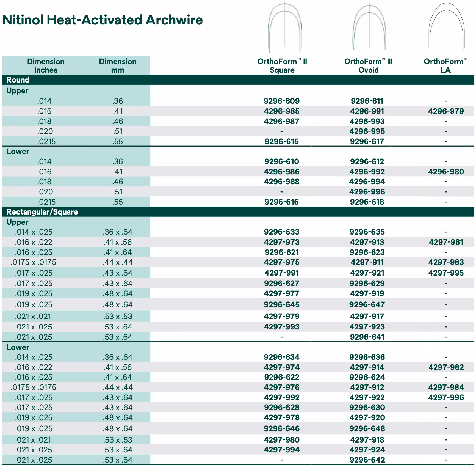476x467 pixels.
Task: Select part number 4297-914
Action: [x=367, y=367]
